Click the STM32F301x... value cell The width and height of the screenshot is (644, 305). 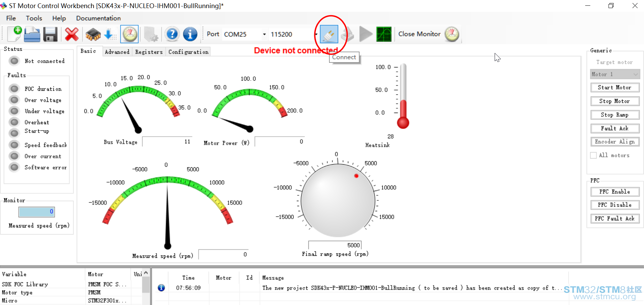coord(107,301)
